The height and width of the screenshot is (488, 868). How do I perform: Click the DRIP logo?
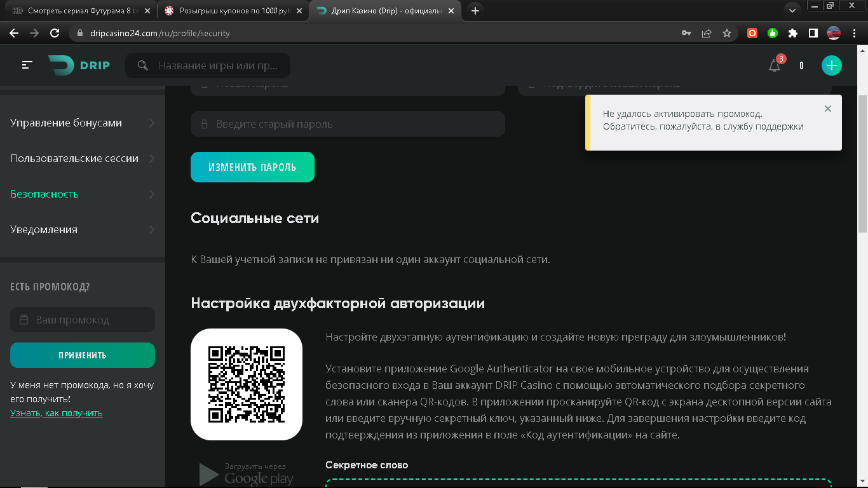(x=79, y=65)
